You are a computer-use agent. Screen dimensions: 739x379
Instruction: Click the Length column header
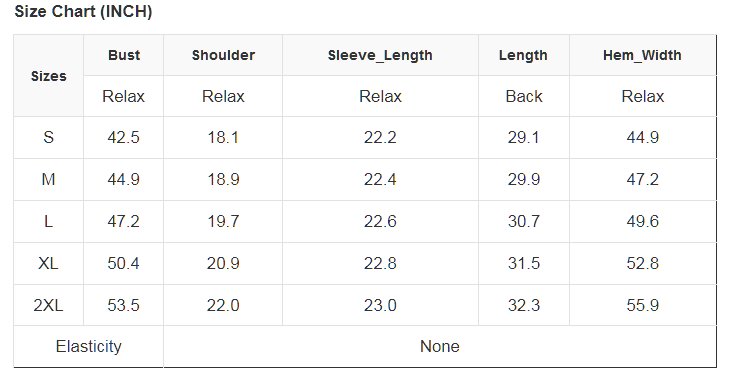pos(524,55)
